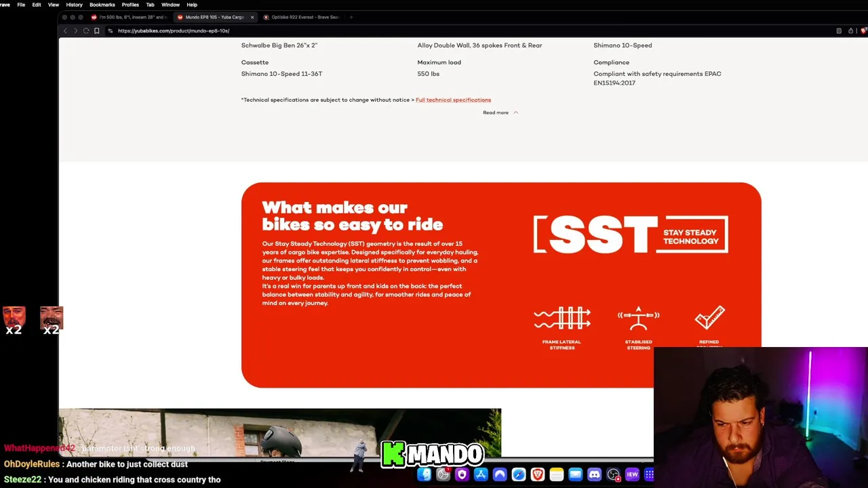Open System Settings in the Dock
The image size is (868, 488).
point(443,474)
